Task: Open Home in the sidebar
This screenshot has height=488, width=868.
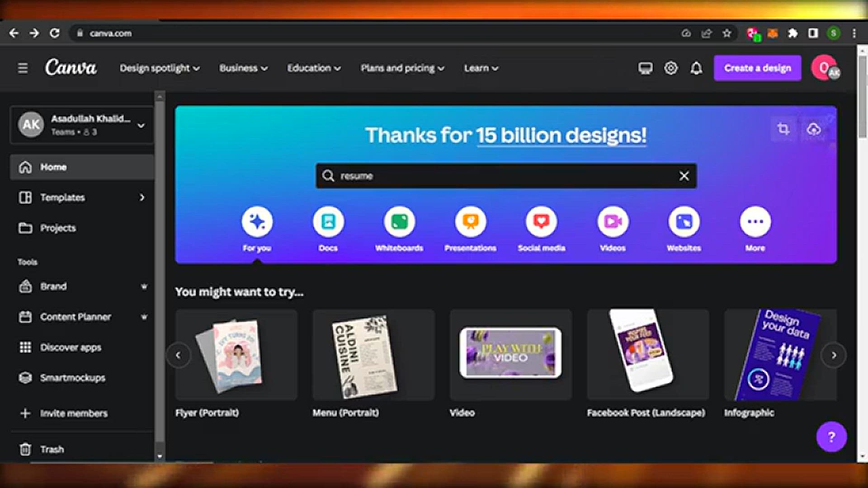Action: (x=82, y=167)
